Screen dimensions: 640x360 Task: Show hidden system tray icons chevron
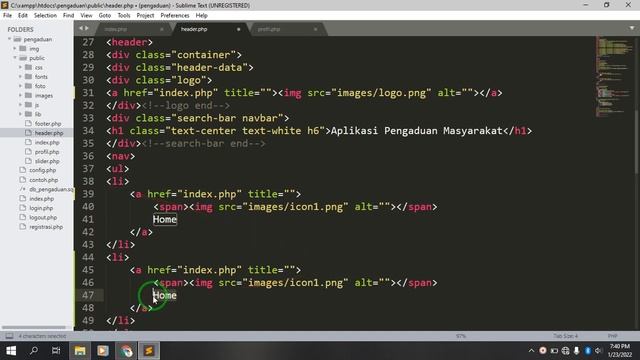pos(531,351)
